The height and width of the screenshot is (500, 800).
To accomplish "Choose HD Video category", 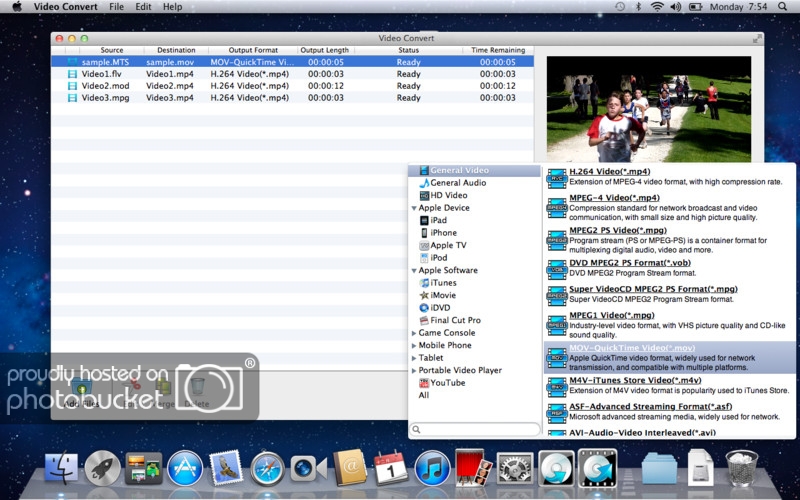I will pyautogui.click(x=443, y=195).
